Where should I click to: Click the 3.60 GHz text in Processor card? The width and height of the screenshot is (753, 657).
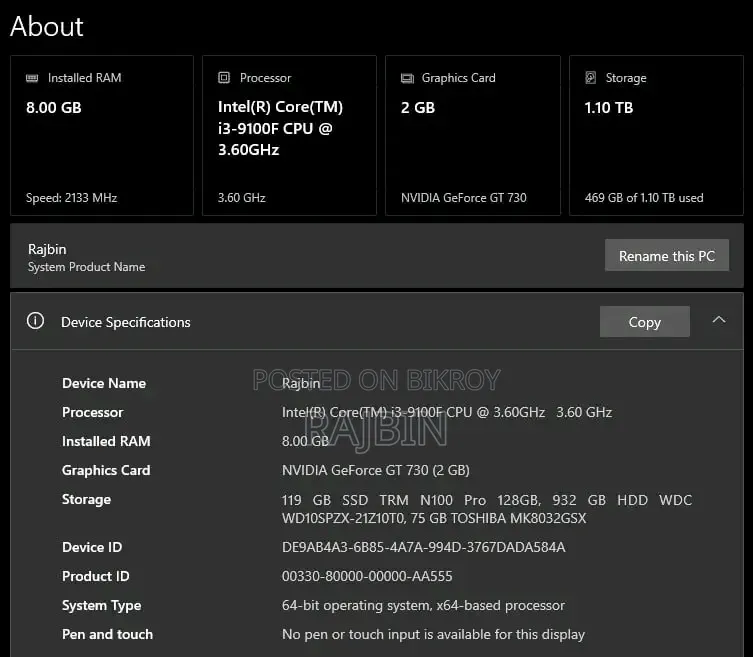point(242,197)
